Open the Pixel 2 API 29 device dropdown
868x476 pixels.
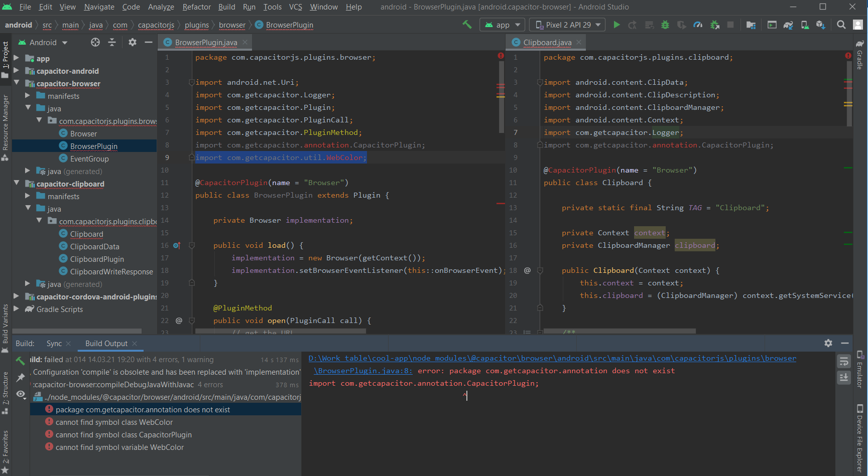coord(567,25)
